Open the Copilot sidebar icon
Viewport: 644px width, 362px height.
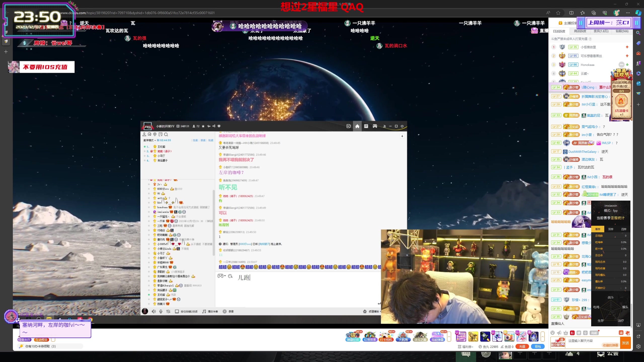[x=638, y=13]
